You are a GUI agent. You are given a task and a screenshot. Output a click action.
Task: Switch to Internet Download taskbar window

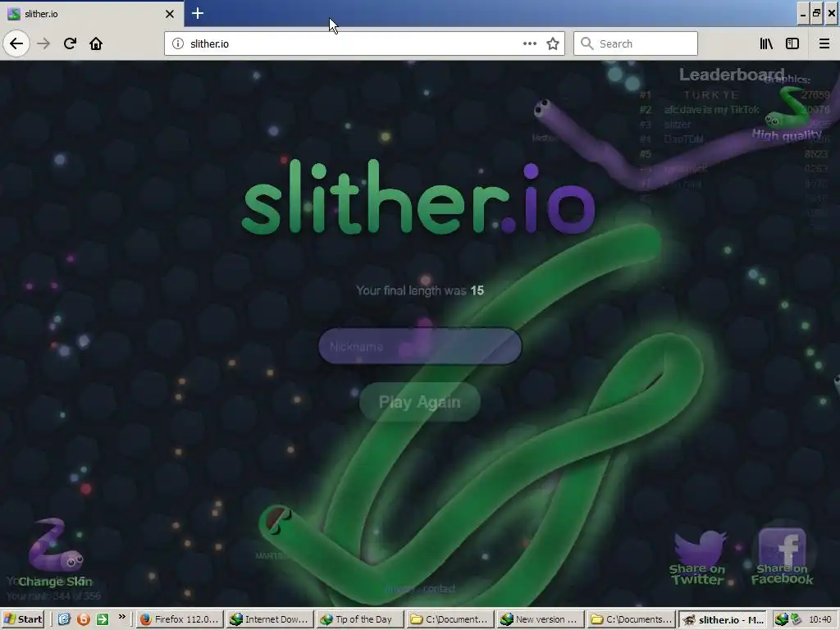pyautogui.click(x=269, y=619)
